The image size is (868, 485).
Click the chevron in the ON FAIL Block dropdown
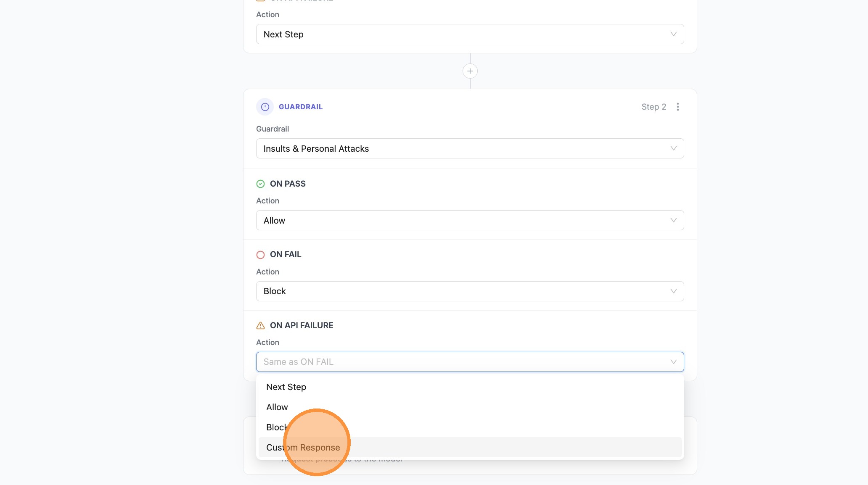point(673,291)
